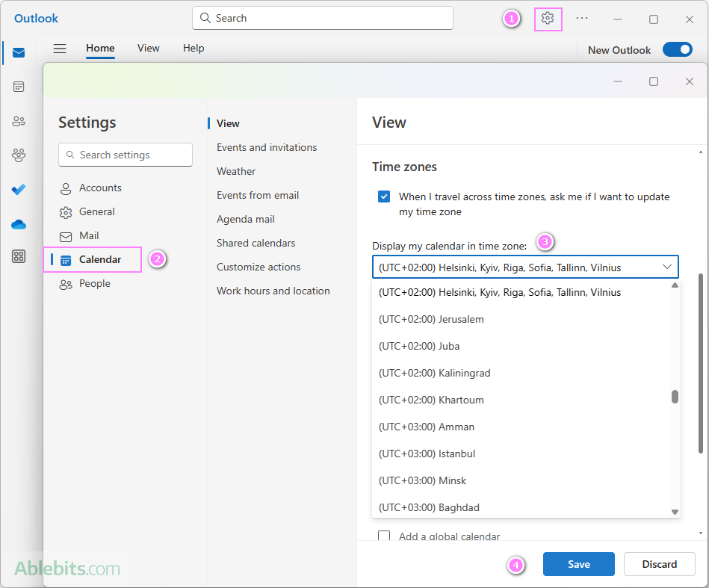Uncheck the time zone update prompt option
Viewport: 709px width, 588px height.
pos(384,196)
